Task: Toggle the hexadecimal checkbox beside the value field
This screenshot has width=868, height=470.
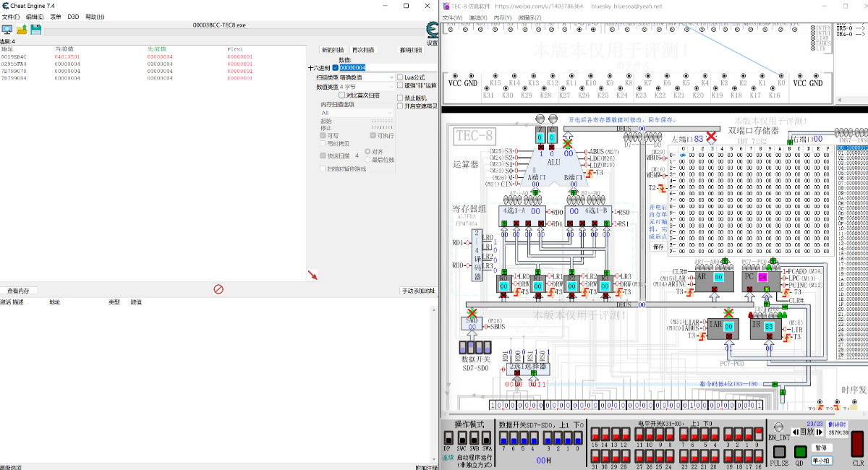Action: coord(335,67)
